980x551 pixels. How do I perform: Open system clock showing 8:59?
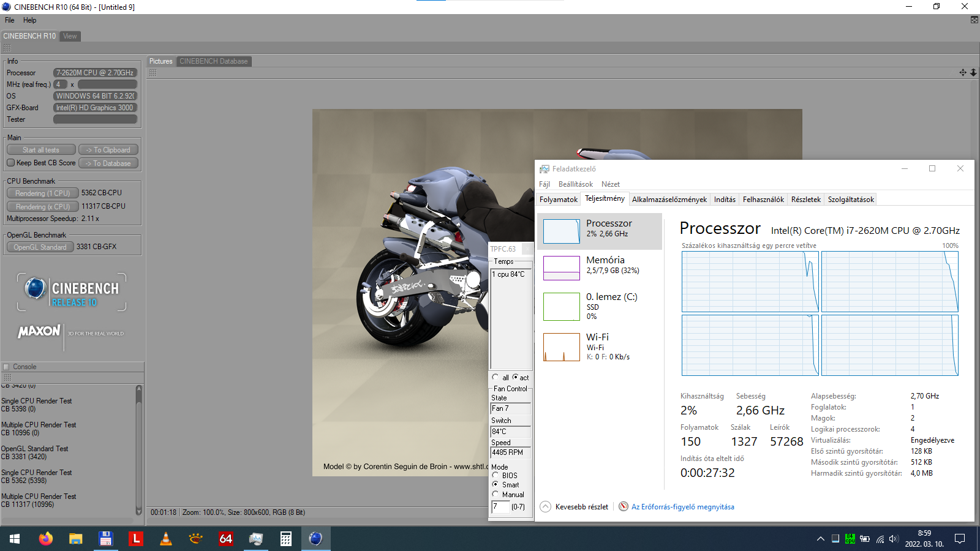tap(924, 539)
